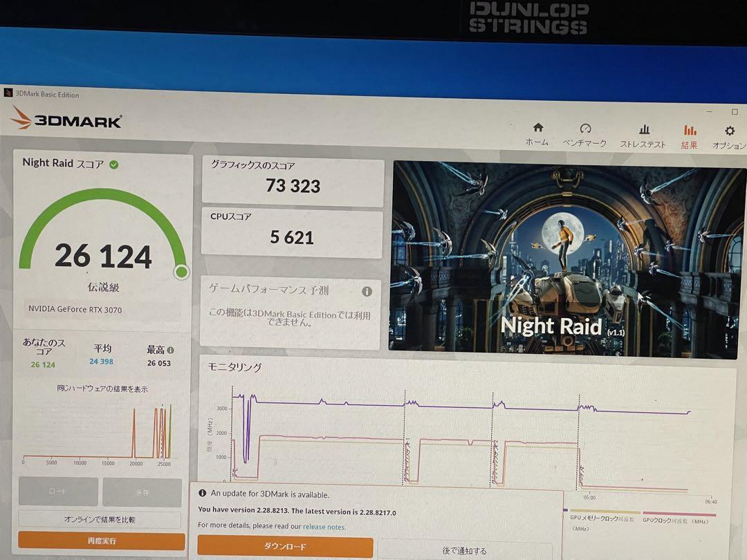Switch to the ベンチマーク tab label
Viewport: 747px width, 560px height.
[584, 143]
